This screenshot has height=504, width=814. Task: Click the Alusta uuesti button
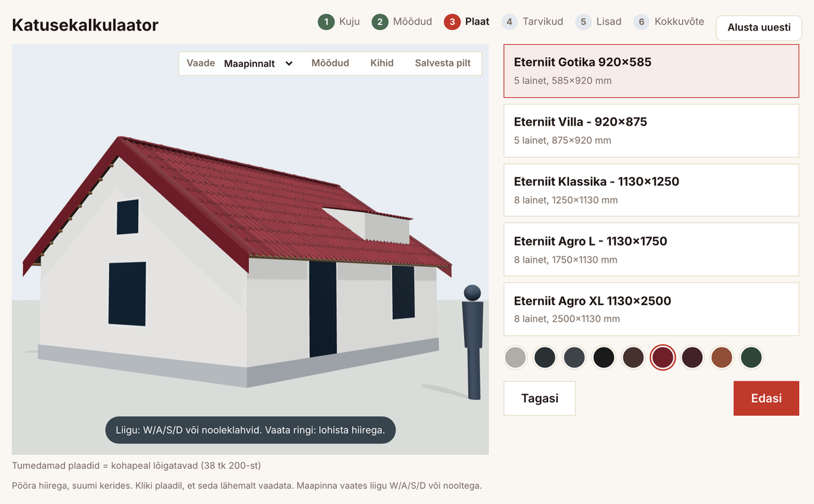(x=759, y=28)
